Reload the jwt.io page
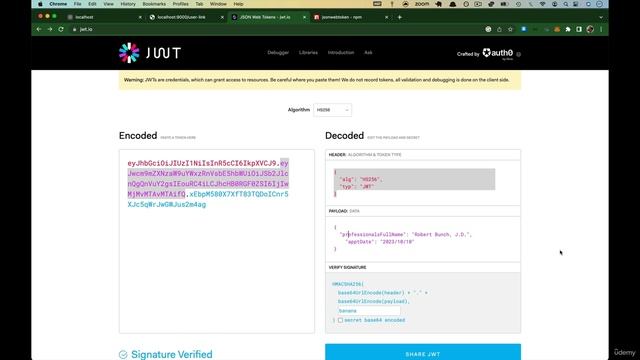640x360 pixels. (61, 29)
